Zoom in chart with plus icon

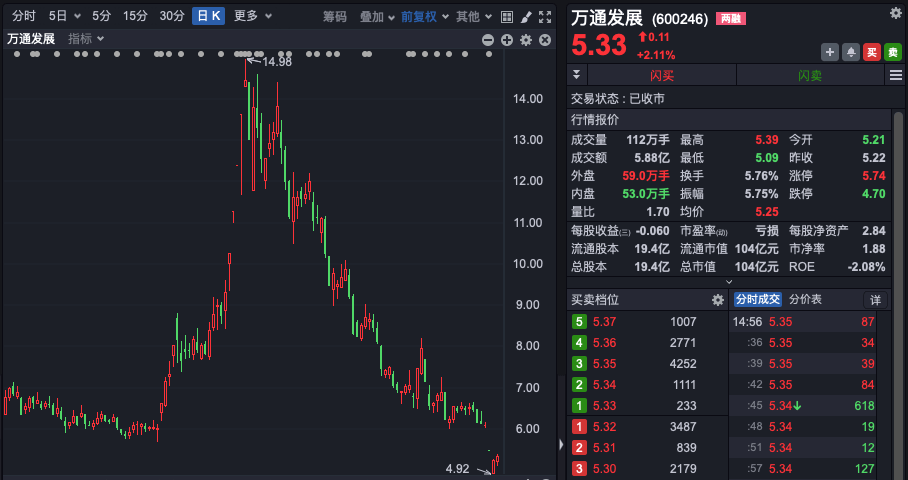click(x=507, y=40)
